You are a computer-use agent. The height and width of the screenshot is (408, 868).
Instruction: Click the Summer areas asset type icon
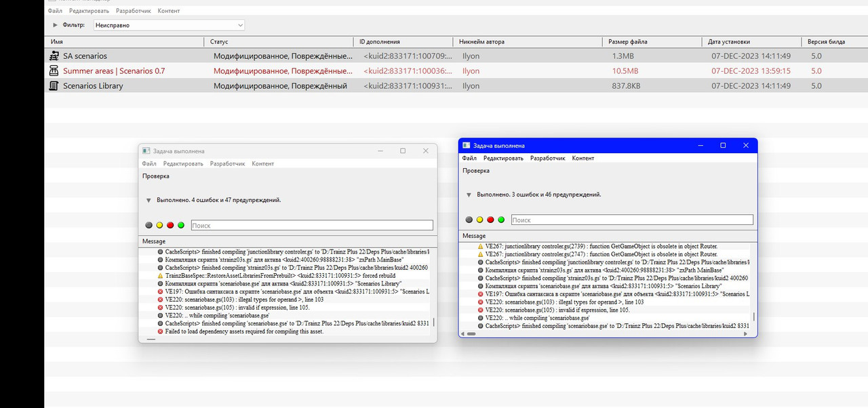(x=54, y=70)
